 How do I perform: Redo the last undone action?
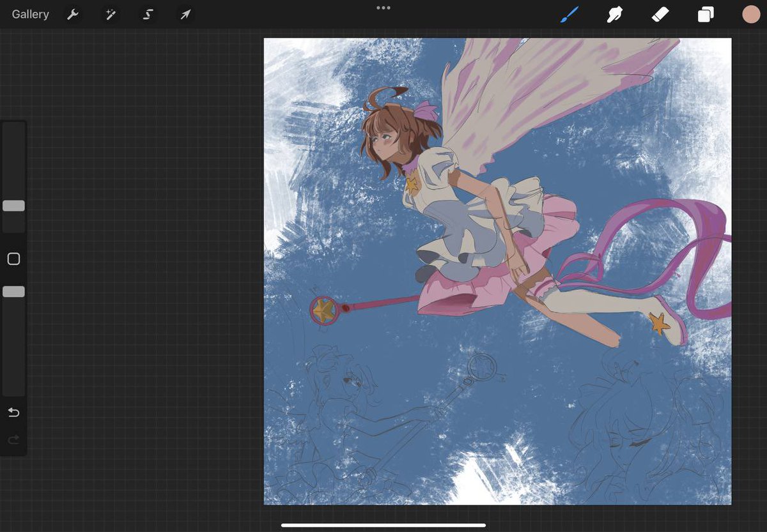pos(13,439)
